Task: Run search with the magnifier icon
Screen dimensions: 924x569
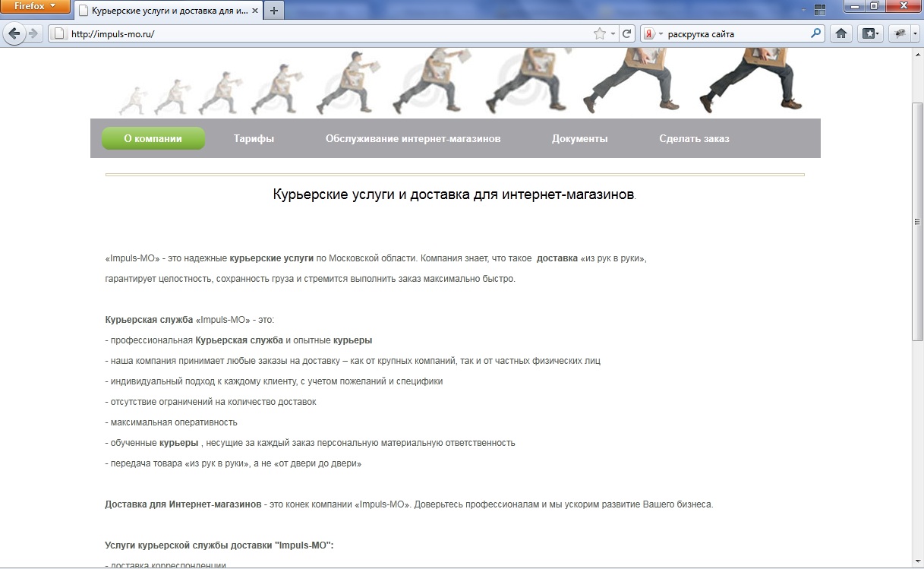Action: tap(816, 33)
